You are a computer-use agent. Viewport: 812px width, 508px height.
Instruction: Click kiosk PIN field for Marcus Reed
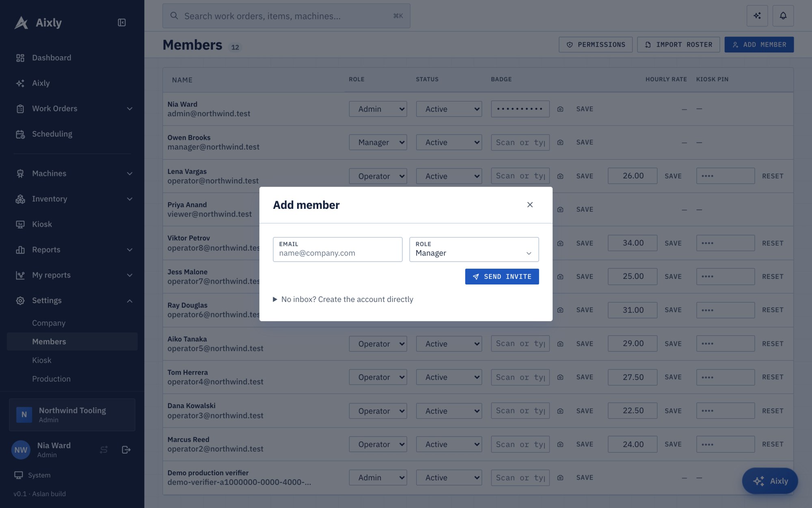coord(726,444)
